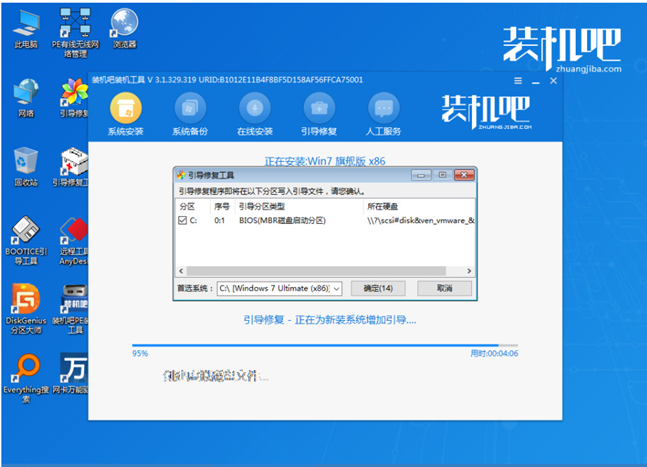Launch BOOTICE引导工具 desktop shortcut

(x=26, y=240)
